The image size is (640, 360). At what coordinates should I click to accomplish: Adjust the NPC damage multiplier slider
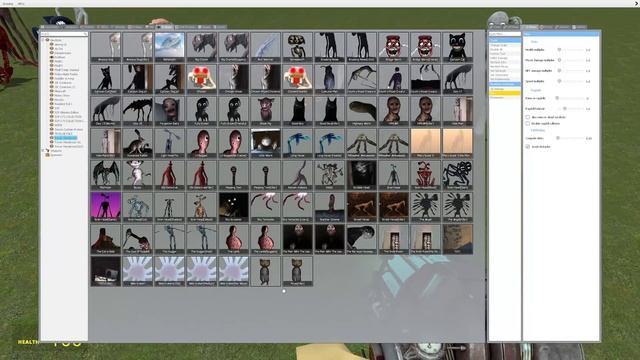pyautogui.click(x=571, y=71)
